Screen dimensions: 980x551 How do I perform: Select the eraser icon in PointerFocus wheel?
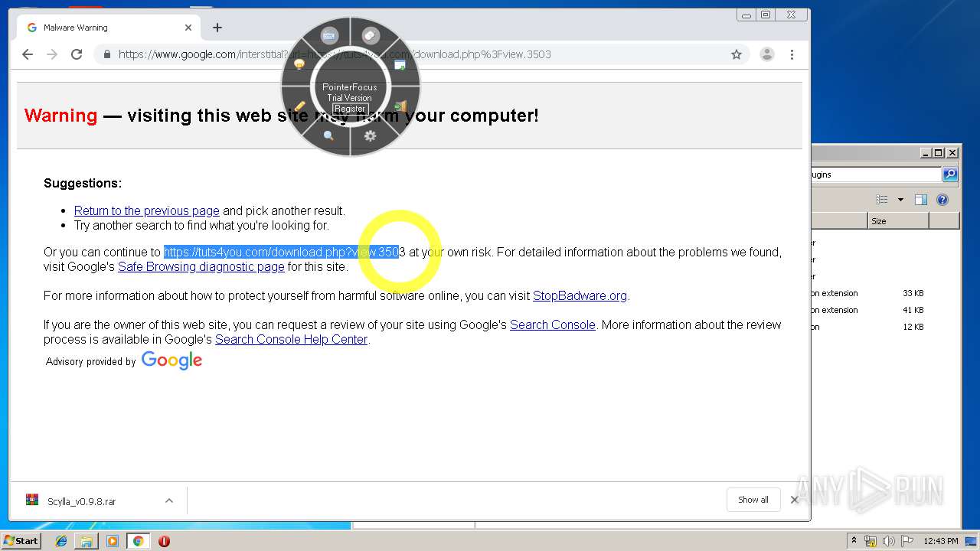coord(371,35)
